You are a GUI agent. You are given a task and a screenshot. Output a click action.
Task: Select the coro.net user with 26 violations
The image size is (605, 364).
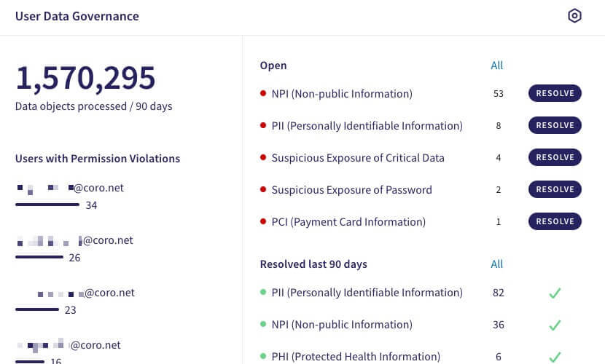[74, 240]
